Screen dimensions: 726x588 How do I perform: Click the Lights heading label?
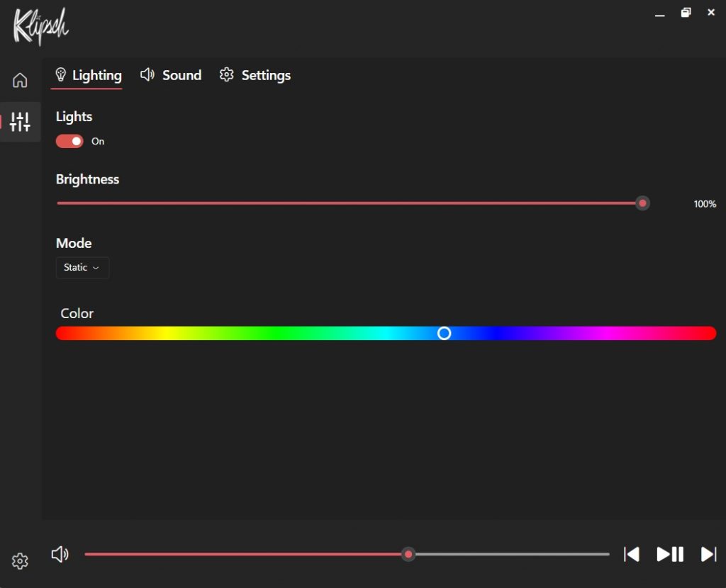pos(74,117)
